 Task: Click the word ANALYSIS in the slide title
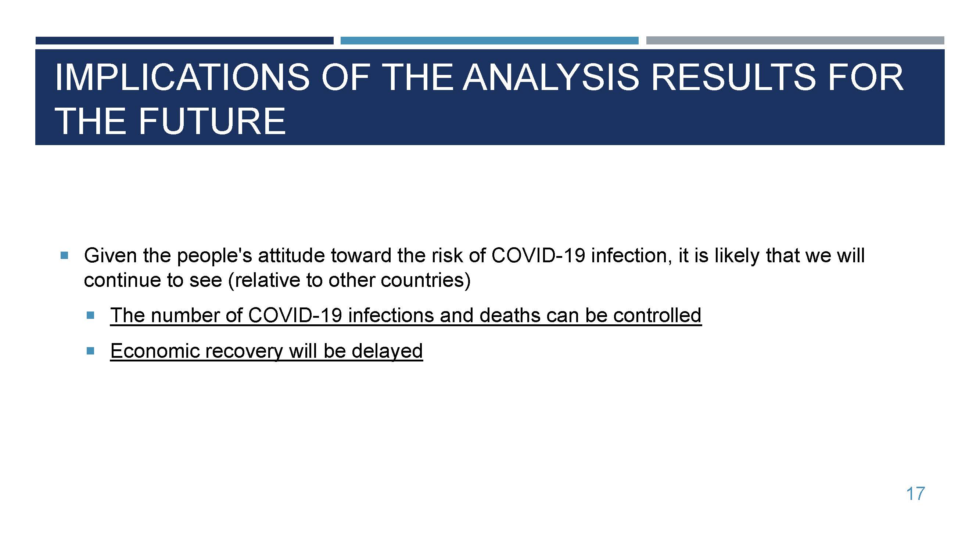pos(550,78)
